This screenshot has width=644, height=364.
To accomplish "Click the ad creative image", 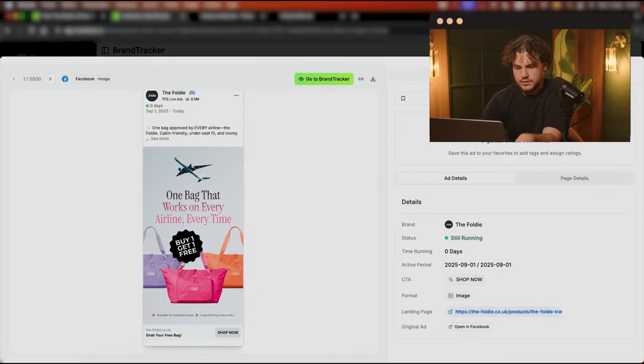I will 193,235.
